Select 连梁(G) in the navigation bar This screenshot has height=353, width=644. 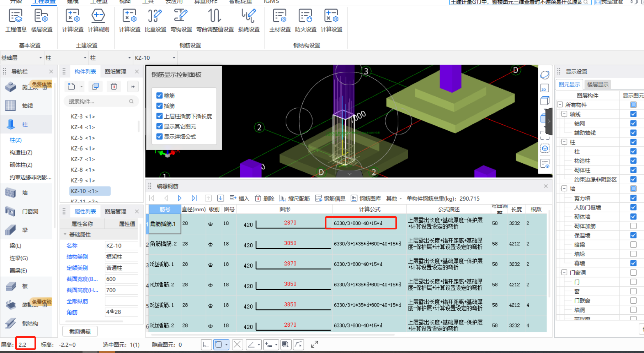point(19,258)
